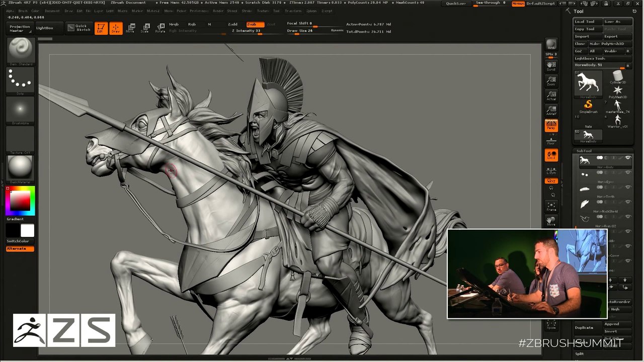Select the Cylinder3D tool

(x=618, y=77)
